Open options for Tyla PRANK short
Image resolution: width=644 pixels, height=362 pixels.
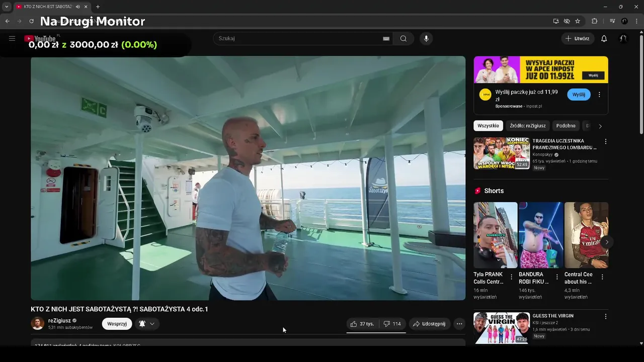tap(512, 277)
